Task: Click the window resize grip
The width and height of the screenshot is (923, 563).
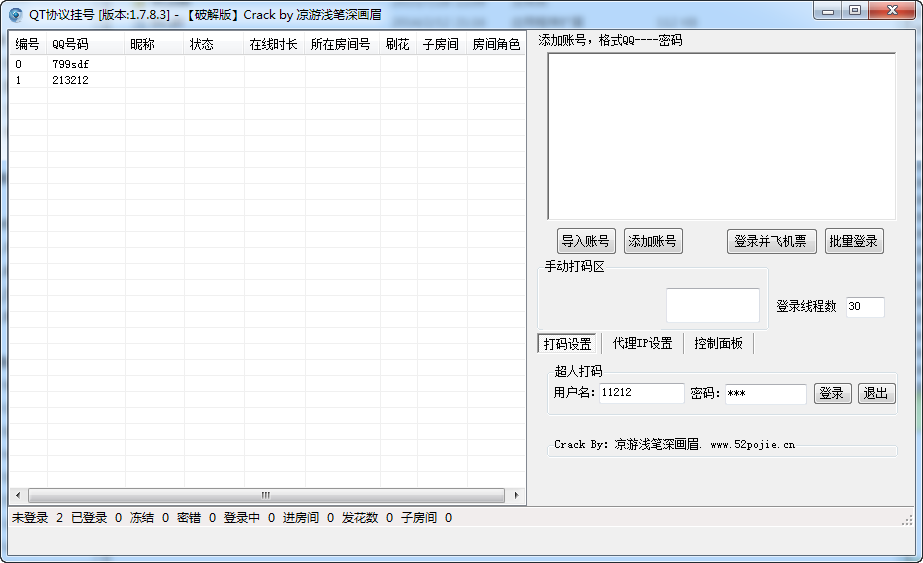Action: (907, 519)
